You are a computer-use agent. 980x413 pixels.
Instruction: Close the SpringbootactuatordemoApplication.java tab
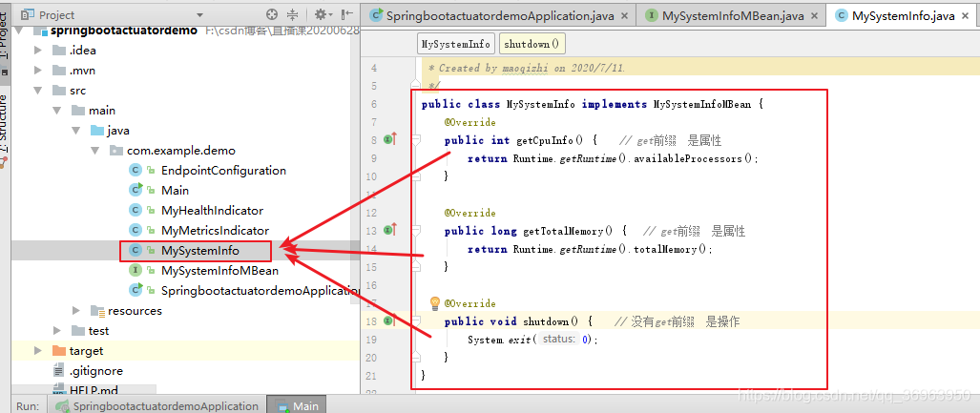pos(624,15)
